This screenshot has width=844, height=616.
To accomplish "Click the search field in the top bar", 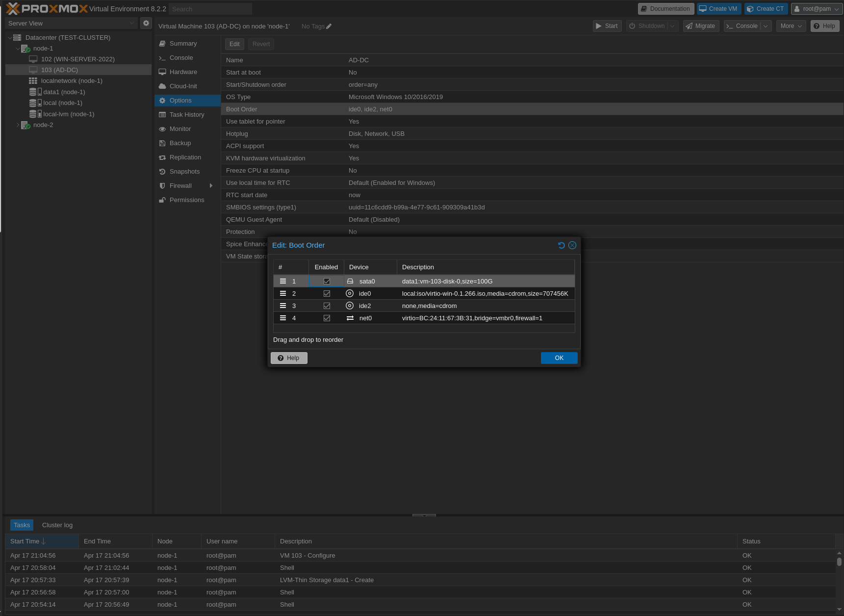I will click(x=210, y=8).
